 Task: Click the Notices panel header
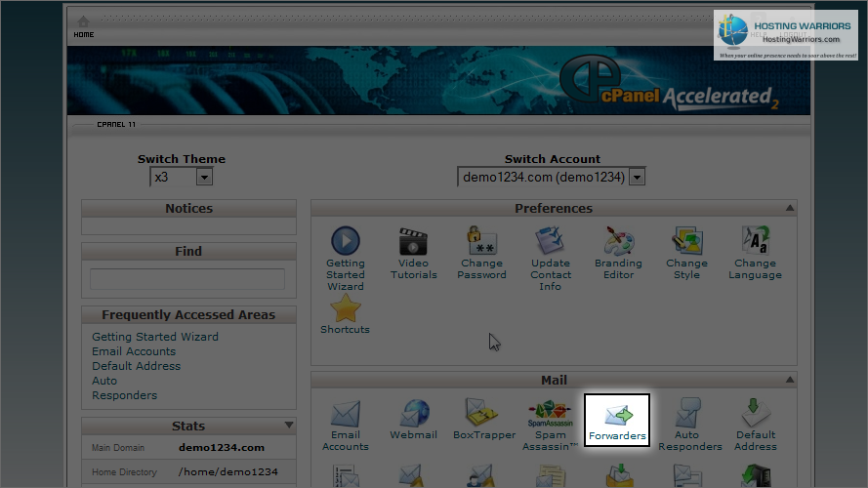pos(188,209)
